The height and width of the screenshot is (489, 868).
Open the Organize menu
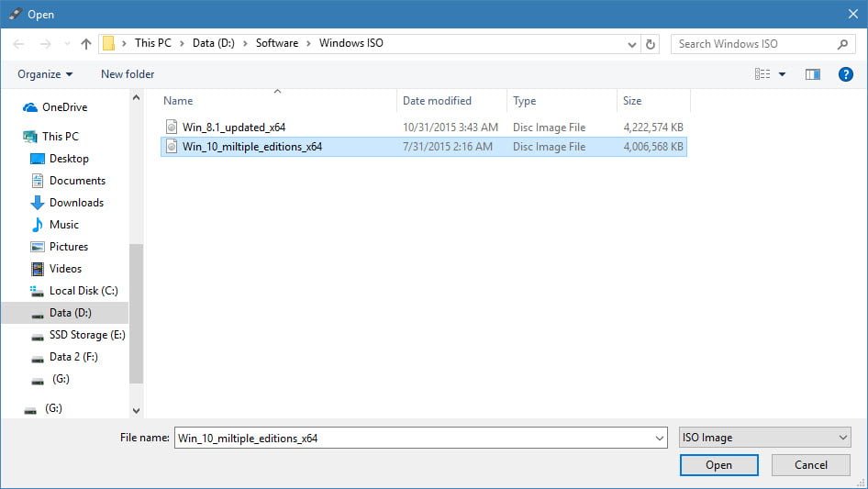click(x=45, y=74)
